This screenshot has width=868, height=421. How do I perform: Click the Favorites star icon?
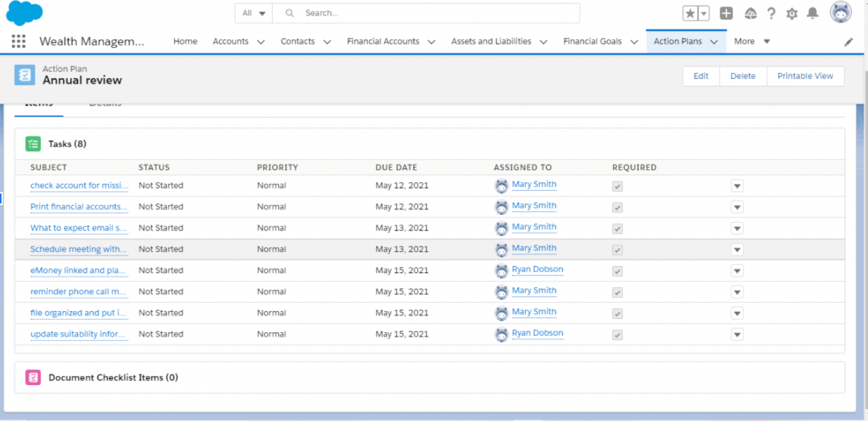[690, 14]
